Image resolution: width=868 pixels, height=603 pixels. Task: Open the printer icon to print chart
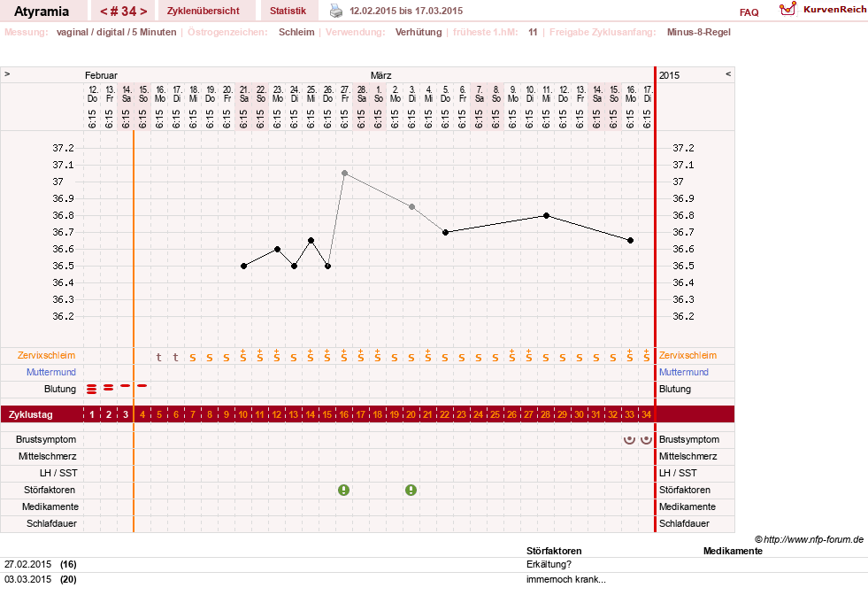pyautogui.click(x=336, y=11)
